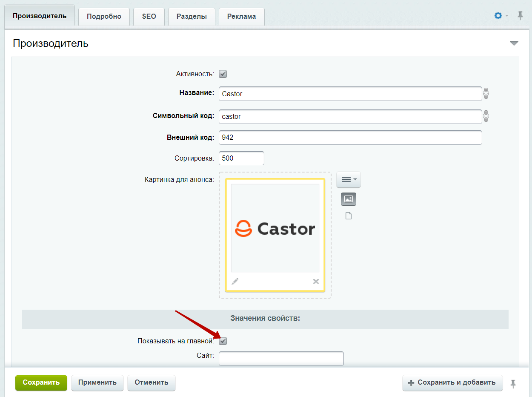Click the link icon beside Название field
532x397 pixels.
click(x=486, y=93)
